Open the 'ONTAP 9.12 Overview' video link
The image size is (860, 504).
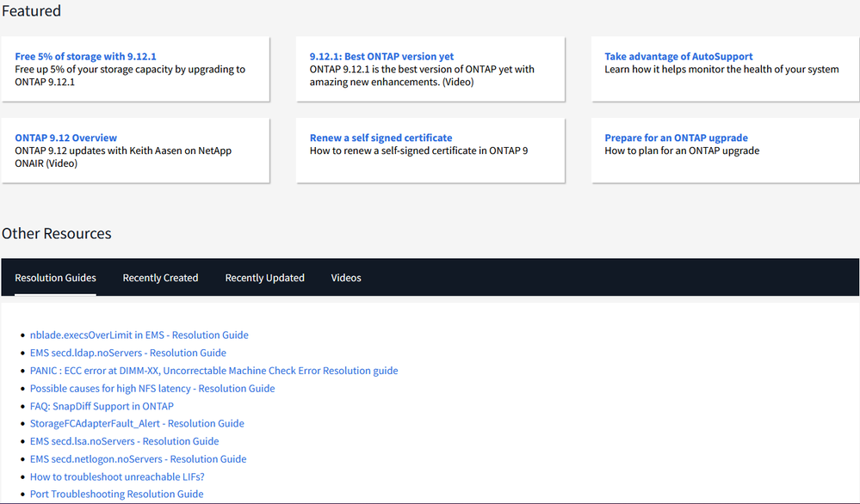point(65,138)
